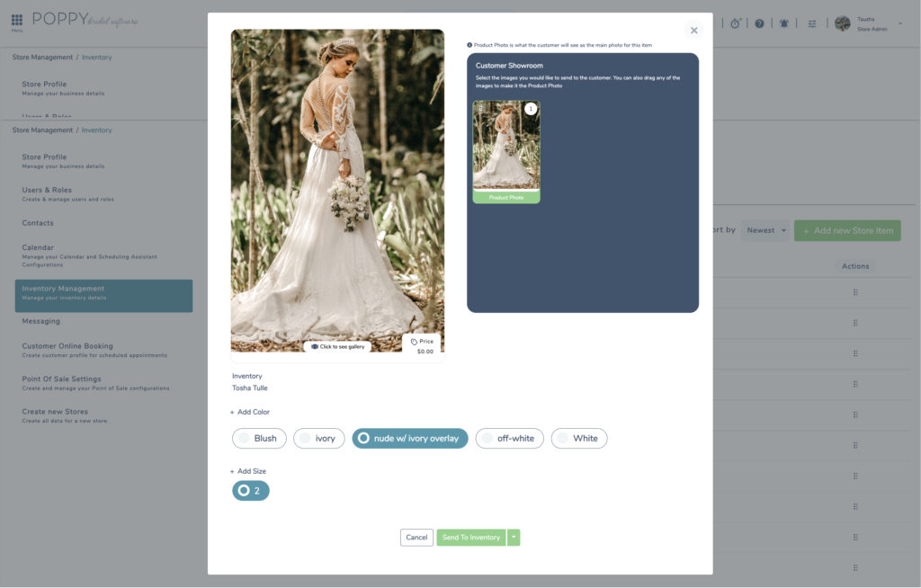Open Calendar menu item
The height and width of the screenshot is (588, 921).
point(89,255)
